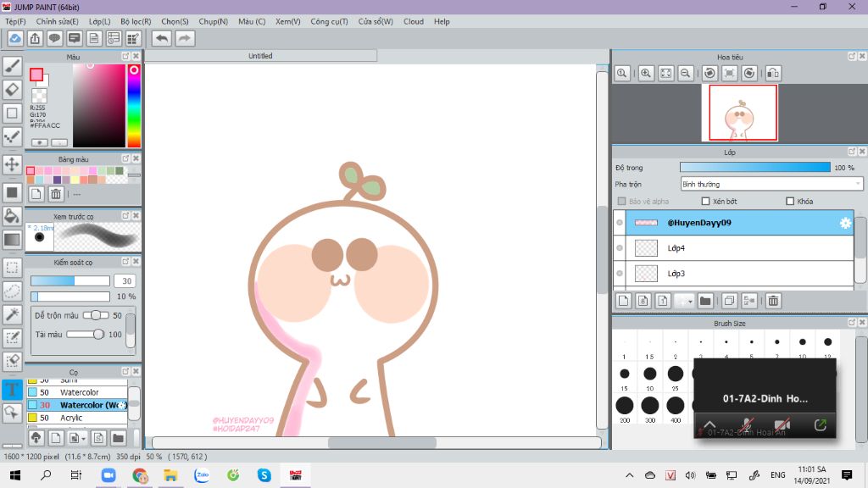
Task: Tick the Bảo vệ alpha checkbox
Action: tap(621, 202)
